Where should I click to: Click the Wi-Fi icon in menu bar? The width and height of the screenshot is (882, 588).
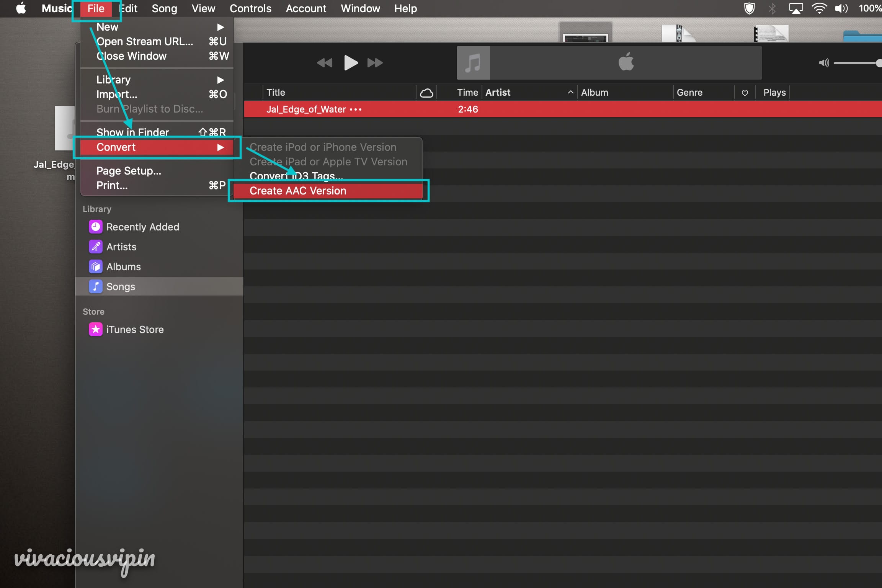(819, 8)
